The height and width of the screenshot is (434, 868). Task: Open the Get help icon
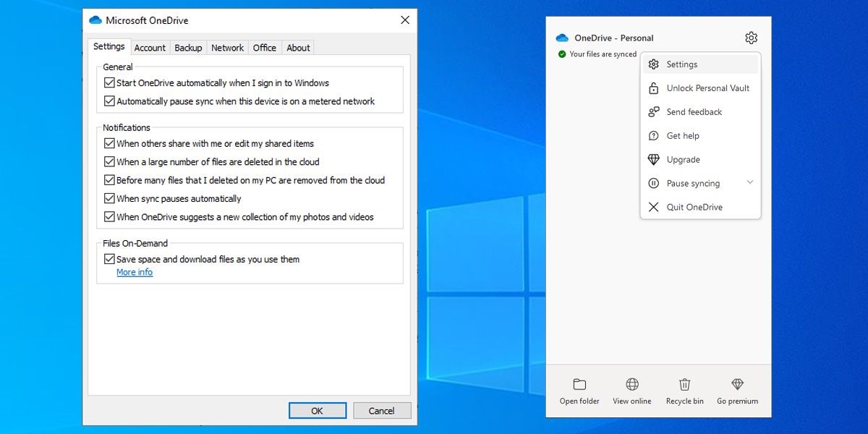(653, 135)
